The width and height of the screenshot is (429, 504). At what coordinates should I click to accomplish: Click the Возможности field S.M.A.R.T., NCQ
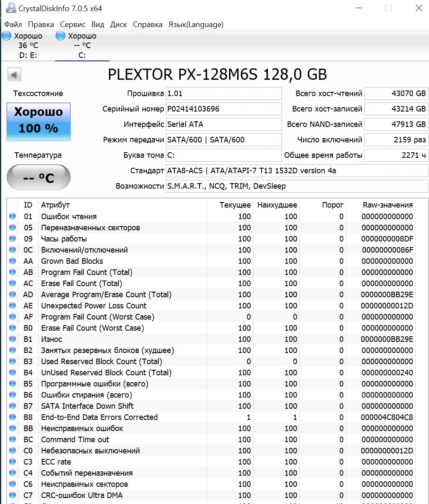(x=297, y=186)
